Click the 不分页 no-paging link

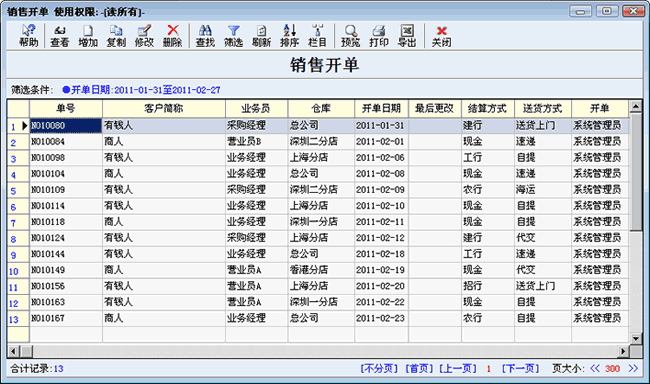pyautogui.click(x=379, y=369)
